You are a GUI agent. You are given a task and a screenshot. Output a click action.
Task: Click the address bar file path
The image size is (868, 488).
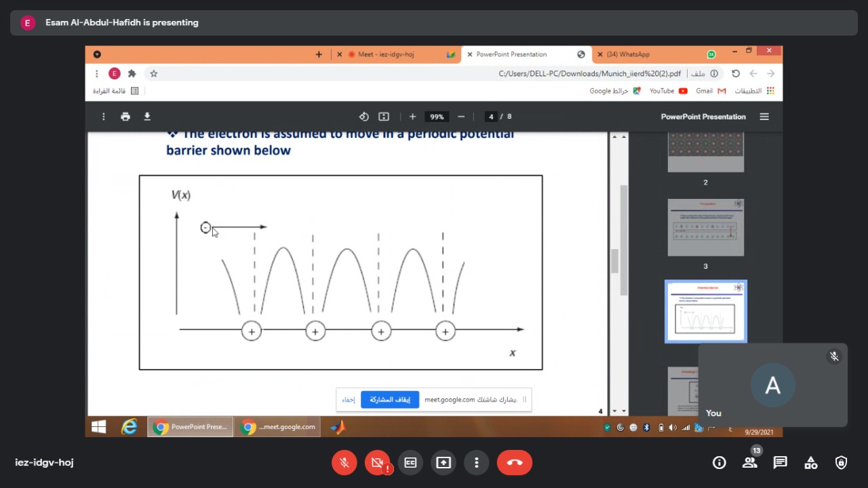[590, 73]
